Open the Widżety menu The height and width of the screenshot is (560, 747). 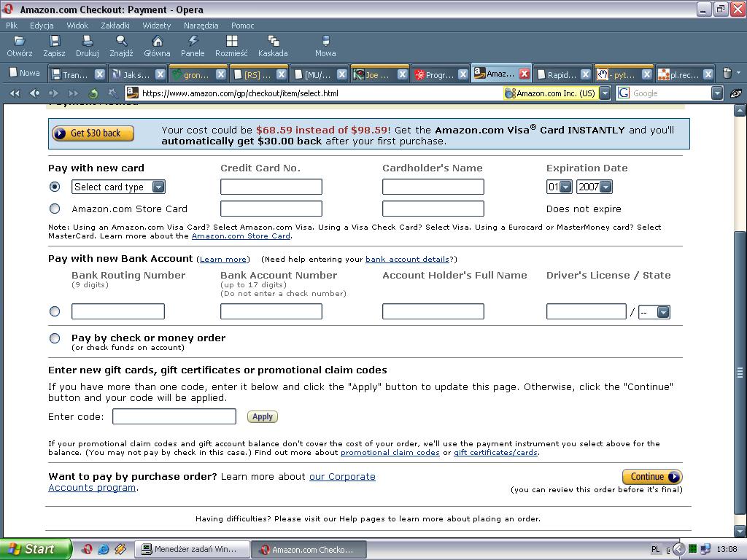point(156,26)
